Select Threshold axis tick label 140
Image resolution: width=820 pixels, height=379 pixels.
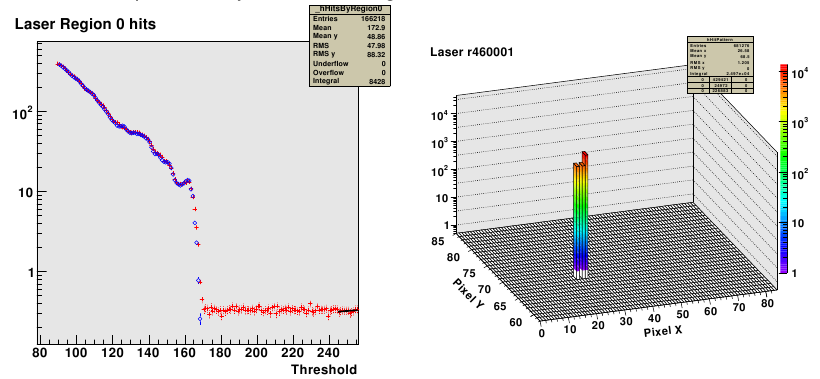[149, 352]
